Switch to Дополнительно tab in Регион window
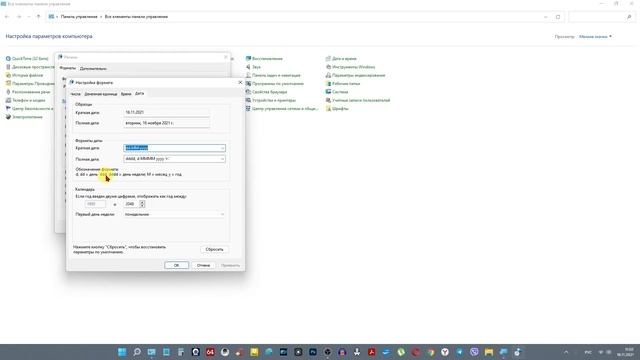The image size is (640, 360). [93, 69]
